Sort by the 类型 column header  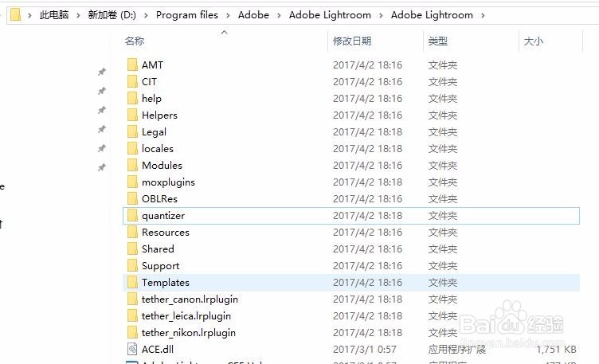click(438, 41)
